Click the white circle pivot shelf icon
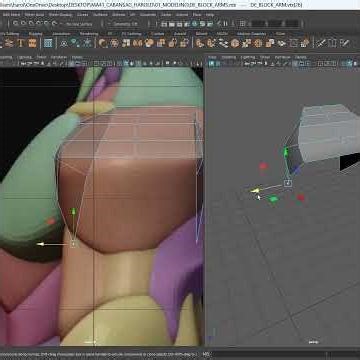The image size is (360, 360). click(x=64, y=43)
